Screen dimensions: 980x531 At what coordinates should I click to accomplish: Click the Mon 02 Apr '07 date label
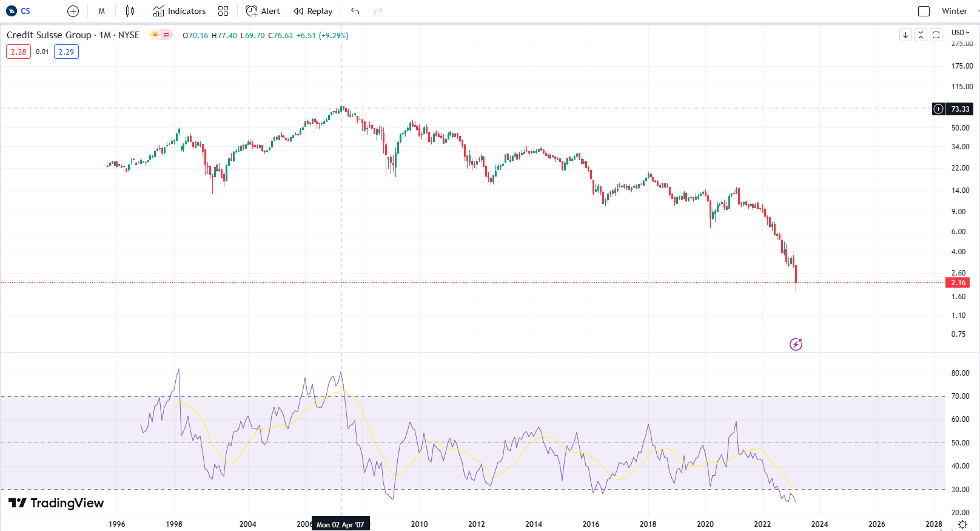pos(340,524)
